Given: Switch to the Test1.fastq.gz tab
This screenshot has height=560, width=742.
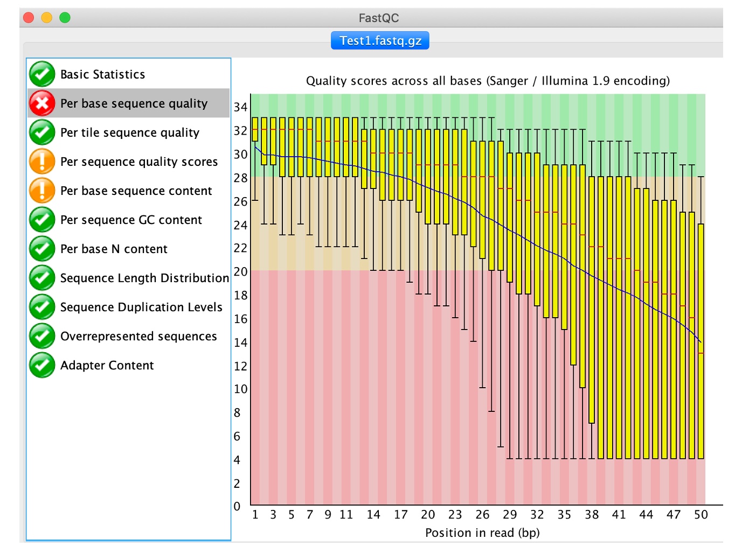Looking at the screenshot, I should 380,41.
